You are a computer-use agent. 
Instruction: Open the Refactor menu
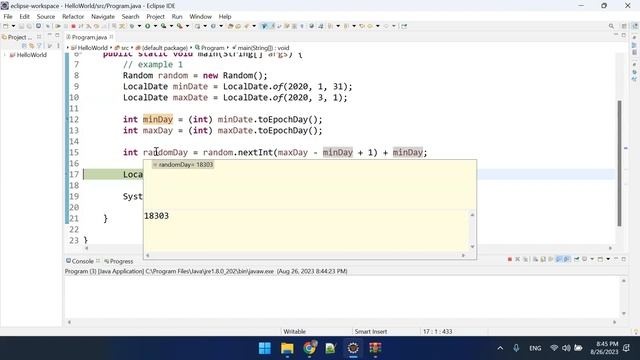[x=73, y=17]
